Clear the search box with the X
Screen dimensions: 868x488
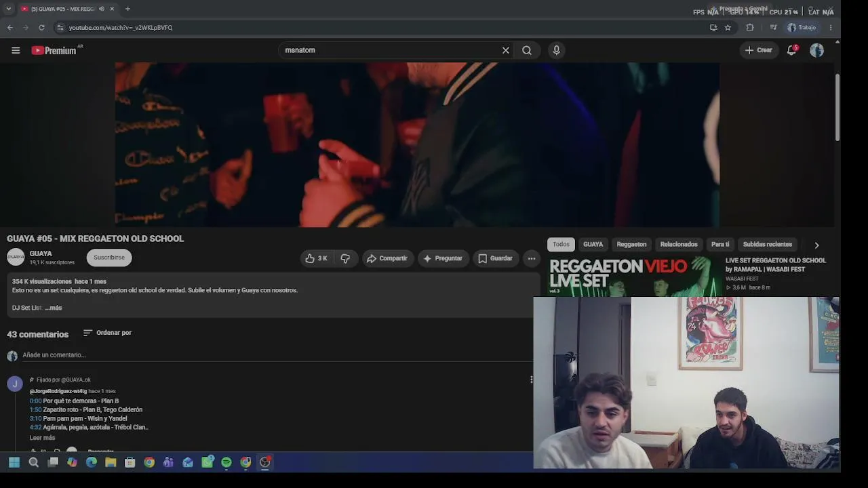[x=505, y=50]
